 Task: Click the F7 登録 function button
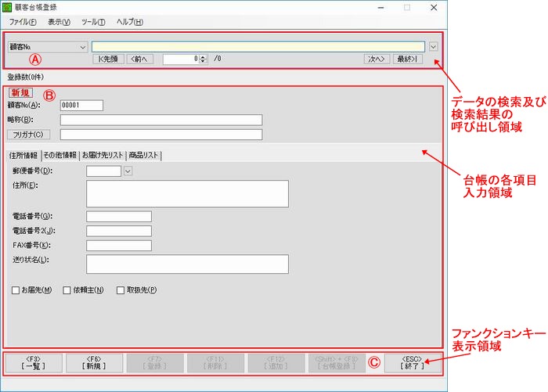pyautogui.click(x=155, y=363)
